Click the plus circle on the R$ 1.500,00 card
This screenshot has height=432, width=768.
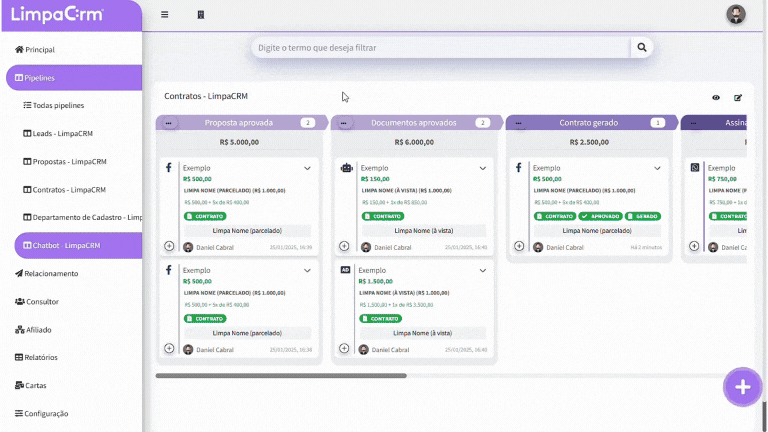(x=344, y=348)
